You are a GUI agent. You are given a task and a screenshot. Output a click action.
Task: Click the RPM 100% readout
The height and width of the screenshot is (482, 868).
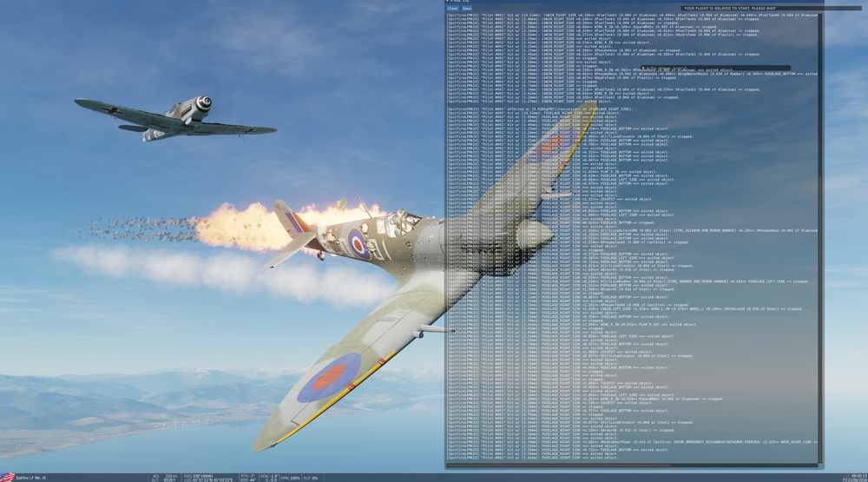[x=290, y=478]
